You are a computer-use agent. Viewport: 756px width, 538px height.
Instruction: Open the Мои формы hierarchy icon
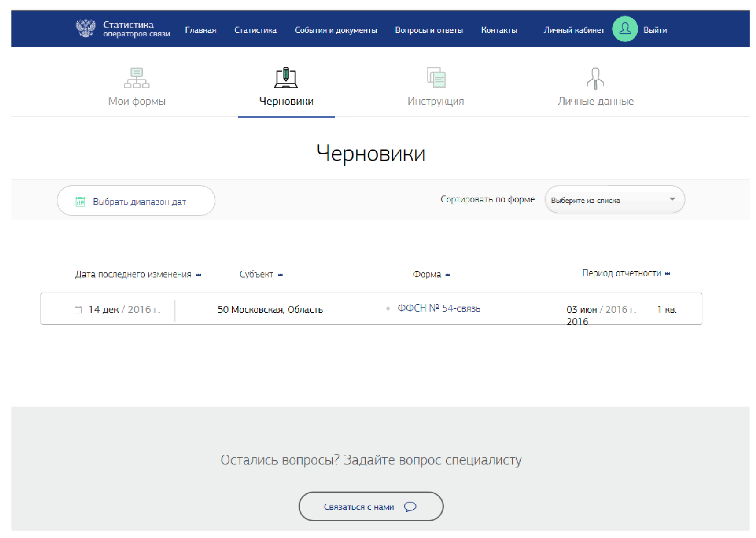coord(136,78)
